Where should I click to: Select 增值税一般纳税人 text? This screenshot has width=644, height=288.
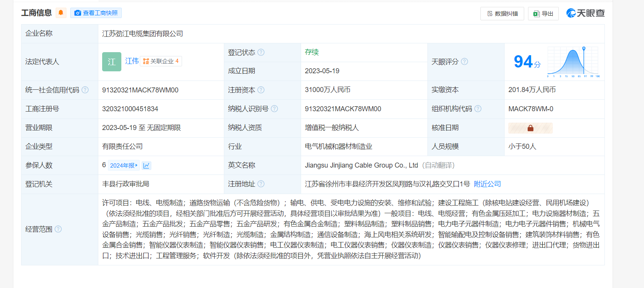(332, 128)
